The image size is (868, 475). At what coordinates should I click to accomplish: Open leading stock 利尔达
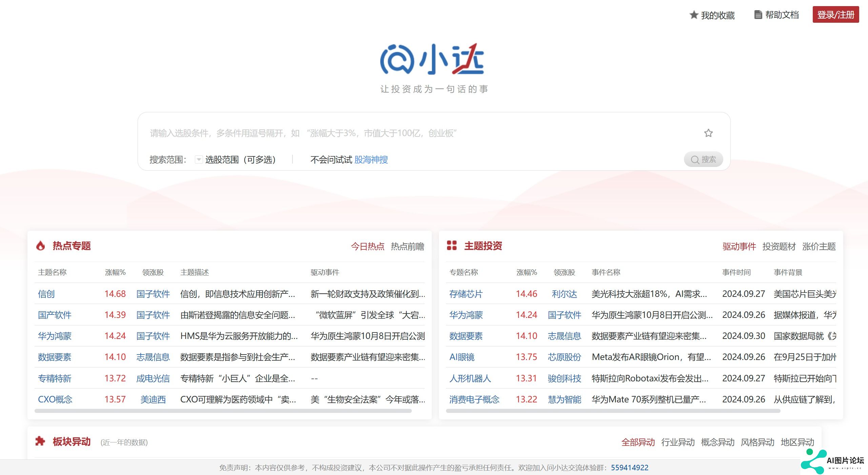tap(564, 294)
